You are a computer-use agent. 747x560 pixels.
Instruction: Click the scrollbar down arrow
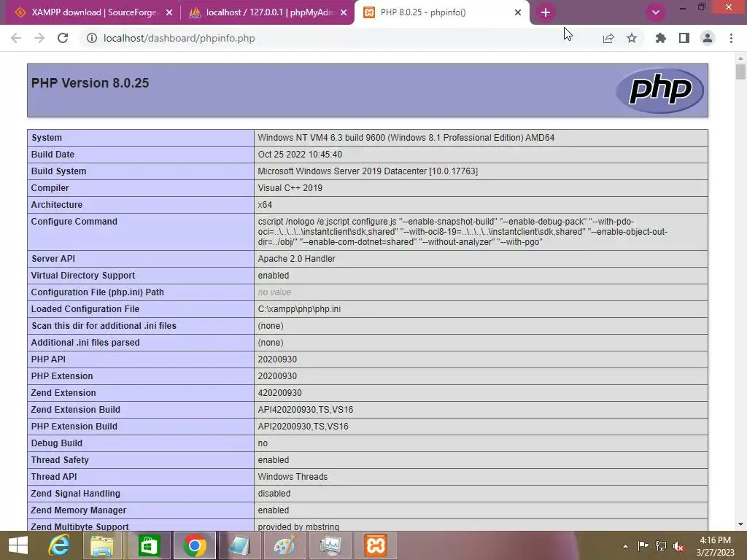740,524
